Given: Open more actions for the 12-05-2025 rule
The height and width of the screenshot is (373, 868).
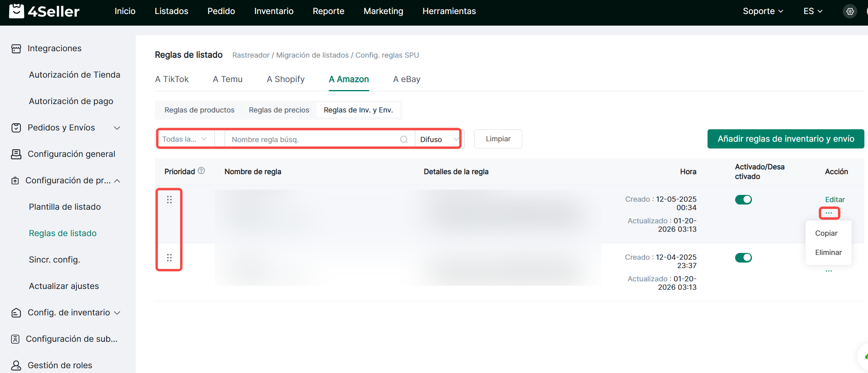Looking at the screenshot, I should pyautogui.click(x=829, y=213).
